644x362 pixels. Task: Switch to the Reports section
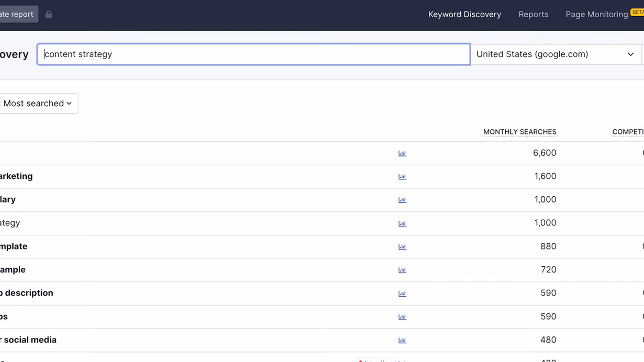click(x=533, y=14)
